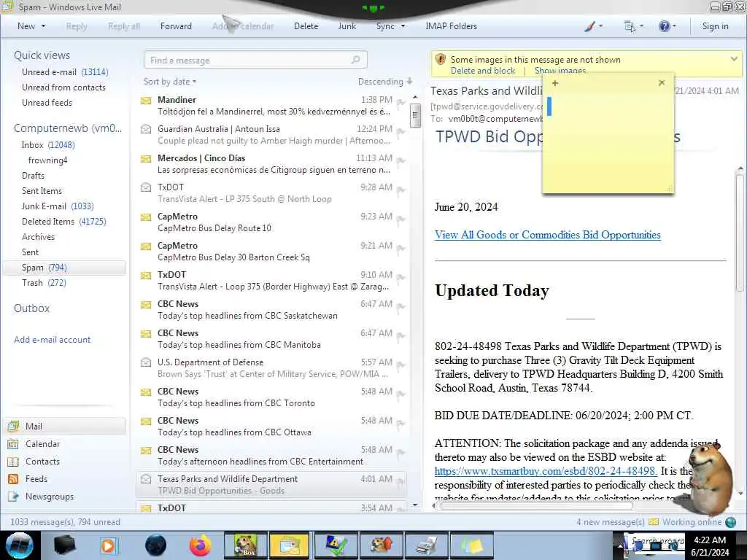Open the txsmartbuy ESBD link
This screenshot has height=560, width=747.
546,471
